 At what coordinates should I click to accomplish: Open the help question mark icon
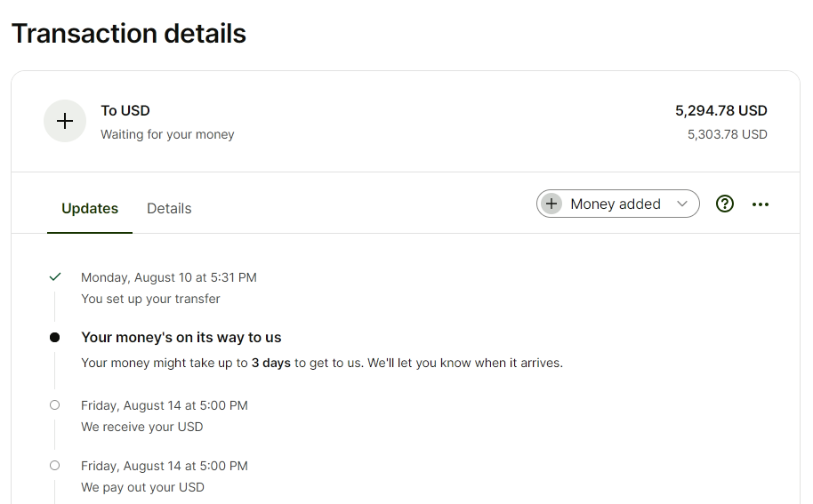click(x=724, y=204)
